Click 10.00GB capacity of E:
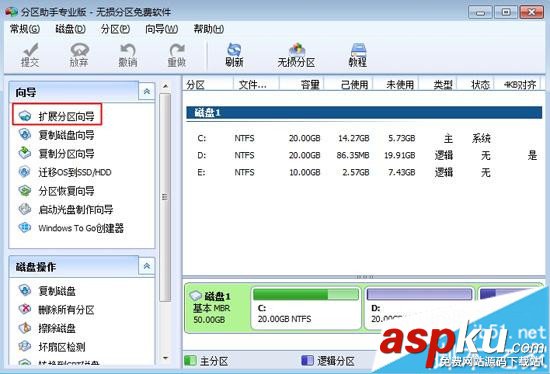Screen dimensions: 550x374 pos(304,172)
